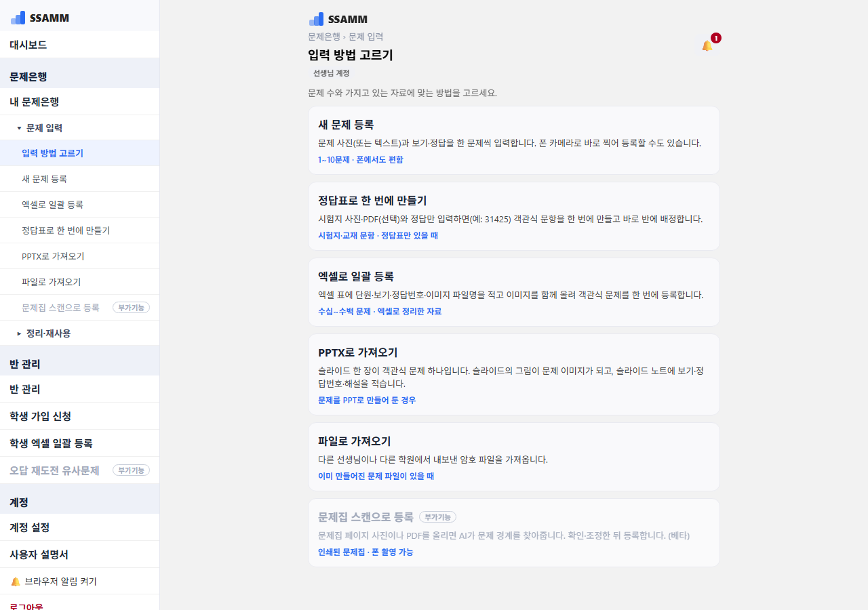This screenshot has width=868, height=610.
Task: Click the text 인쇄된 문제집 · 폰 촬영 가능
Action: [366, 552]
